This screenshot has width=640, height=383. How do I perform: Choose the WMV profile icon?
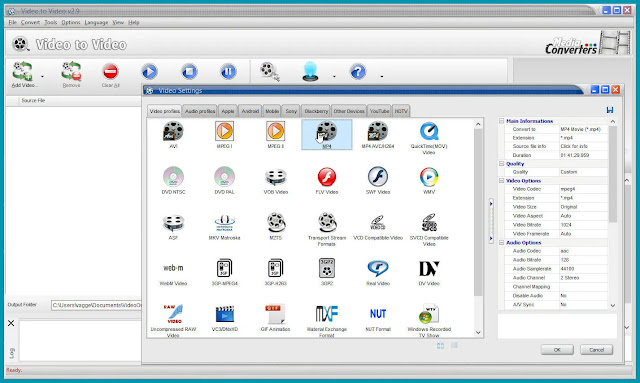click(429, 177)
